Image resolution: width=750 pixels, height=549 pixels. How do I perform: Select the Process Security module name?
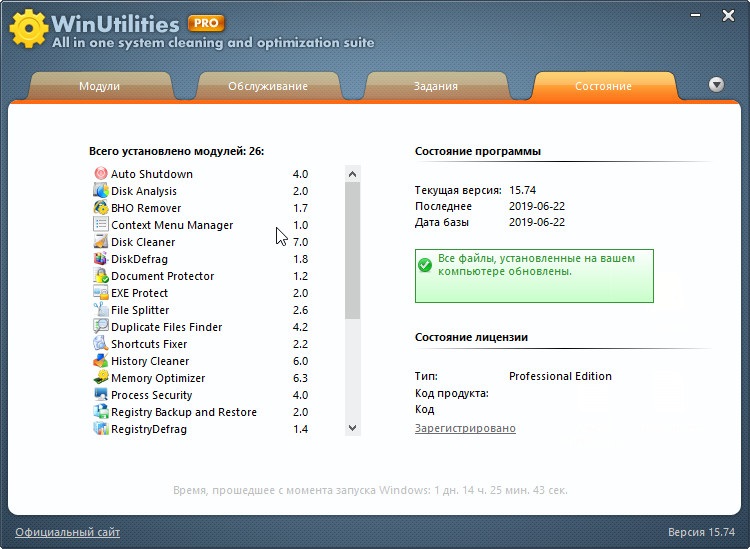click(x=151, y=395)
